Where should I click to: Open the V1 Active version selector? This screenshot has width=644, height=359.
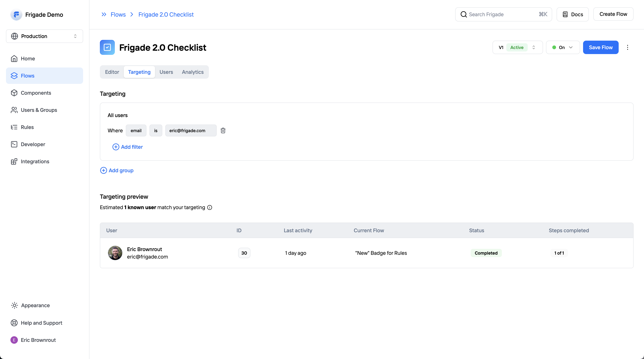(517, 48)
